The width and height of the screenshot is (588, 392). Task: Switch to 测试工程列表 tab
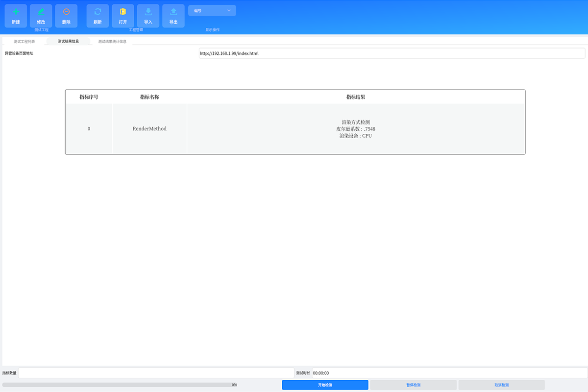click(24, 41)
